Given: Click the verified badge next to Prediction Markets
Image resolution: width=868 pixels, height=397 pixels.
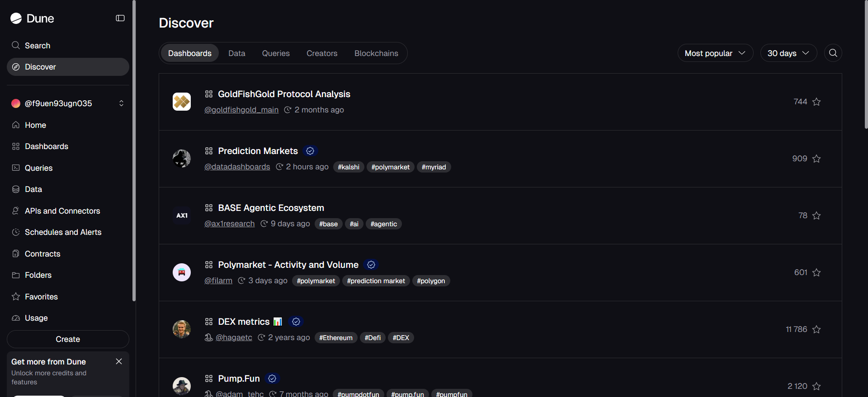Looking at the screenshot, I should click(310, 151).
